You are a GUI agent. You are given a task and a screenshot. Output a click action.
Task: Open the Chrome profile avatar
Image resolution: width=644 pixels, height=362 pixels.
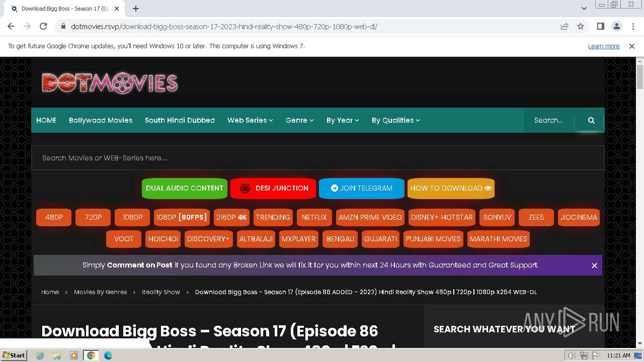click(x=617, y=26)
